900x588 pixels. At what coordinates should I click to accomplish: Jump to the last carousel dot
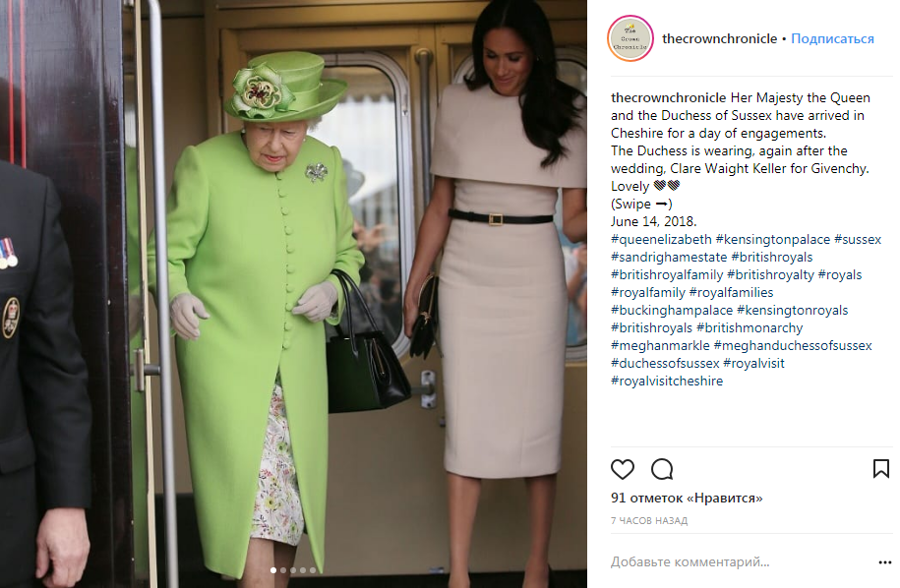313,570
